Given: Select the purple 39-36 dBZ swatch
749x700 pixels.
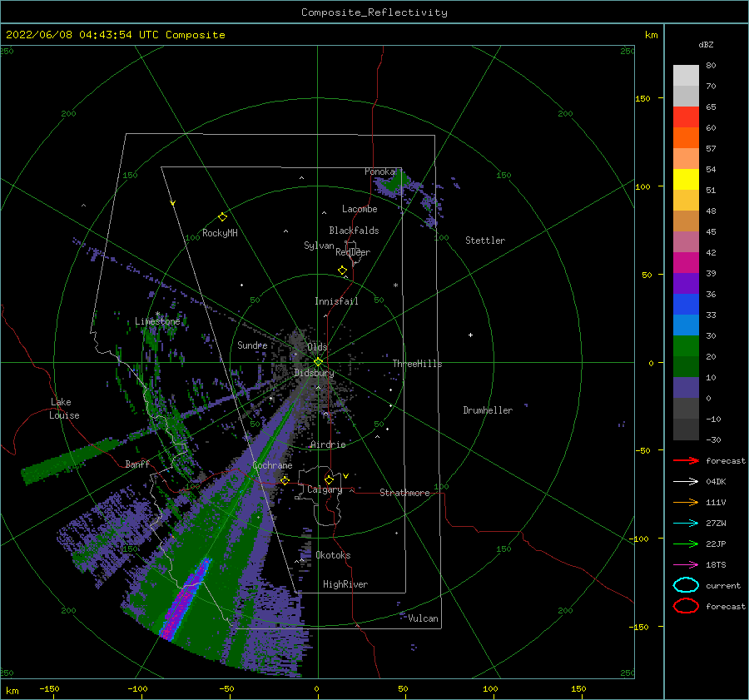Looking at the screenshot, I should (x=686, y=283).
